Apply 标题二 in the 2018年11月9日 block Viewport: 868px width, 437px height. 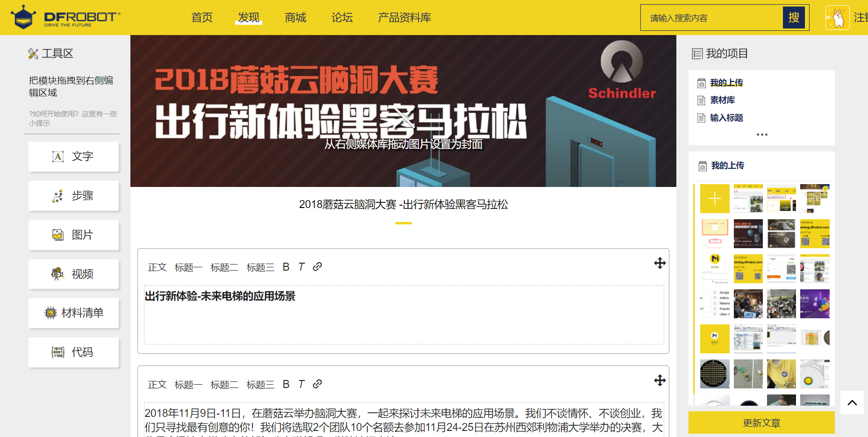click(224, 385)
